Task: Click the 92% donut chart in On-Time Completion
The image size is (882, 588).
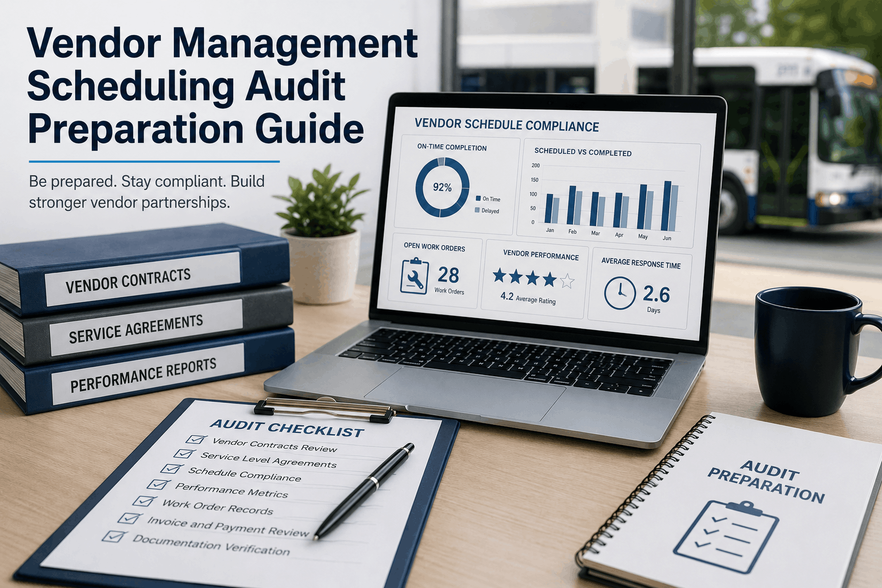Action: click(442, 188)
